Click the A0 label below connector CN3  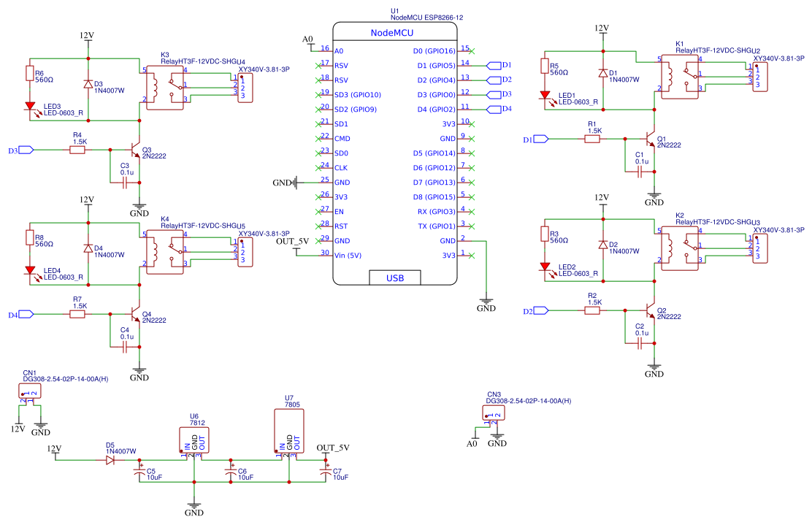472,444
